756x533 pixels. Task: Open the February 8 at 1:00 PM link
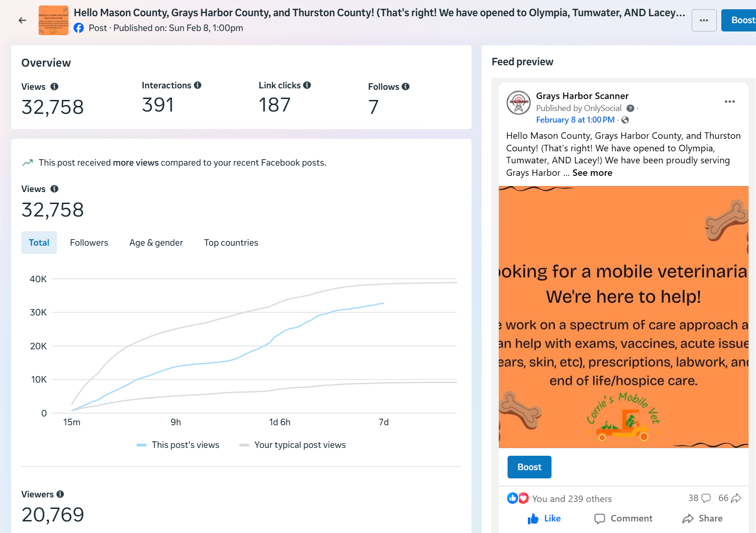575,120
